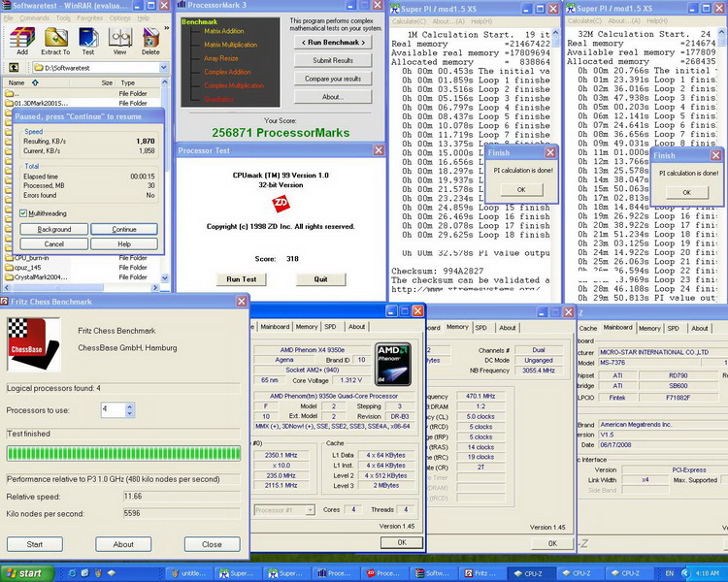Switch to Memory tab in CPU-Z CPU window
The width and height of the screenshot is (728, 582).
pyautogui.click(x=307, y=327)
